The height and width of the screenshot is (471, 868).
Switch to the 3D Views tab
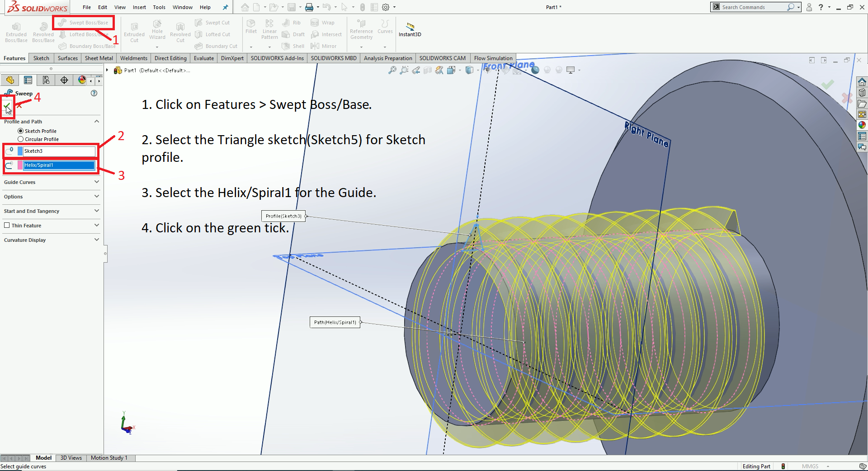click(x=71, y=458)
